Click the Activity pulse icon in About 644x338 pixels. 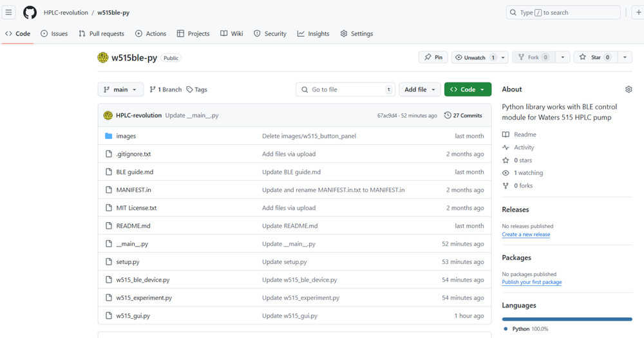506,147
